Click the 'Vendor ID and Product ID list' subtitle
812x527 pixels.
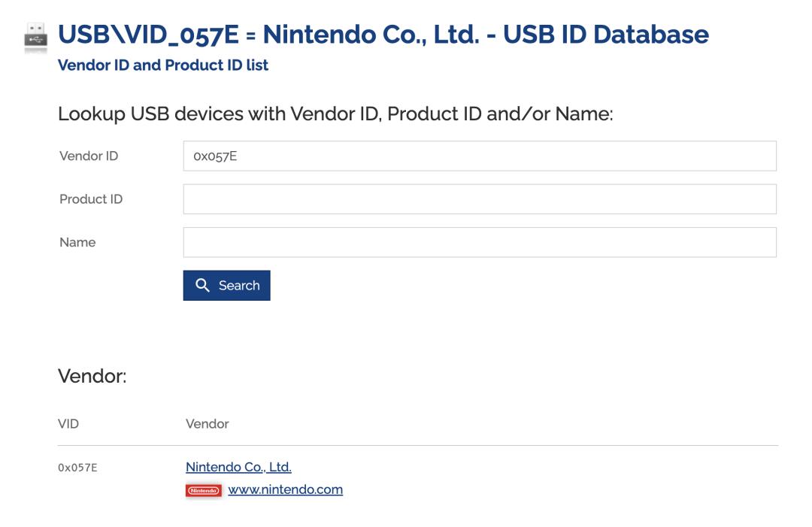tap(162, 65)
